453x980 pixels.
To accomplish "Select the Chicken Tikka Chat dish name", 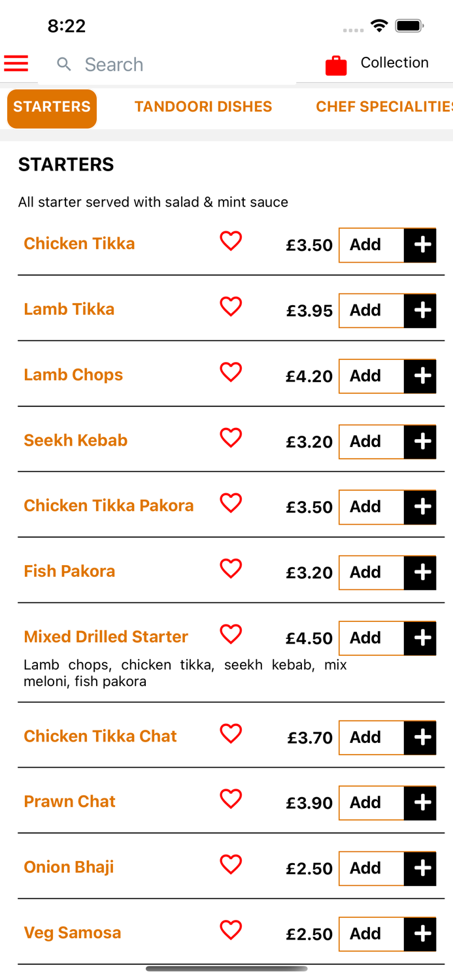I will tap(100, 736).
